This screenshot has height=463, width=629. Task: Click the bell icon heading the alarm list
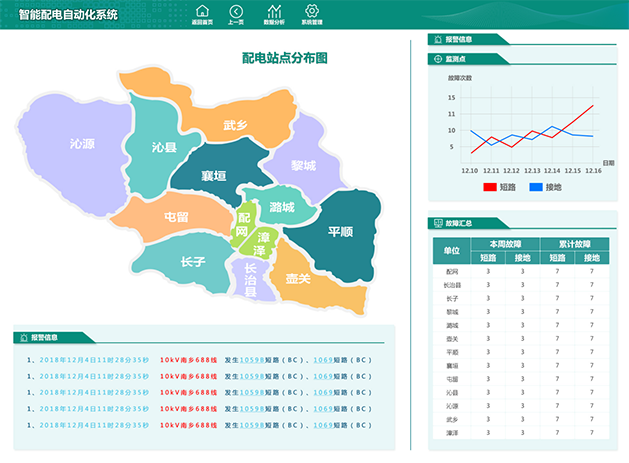(23, 337)
